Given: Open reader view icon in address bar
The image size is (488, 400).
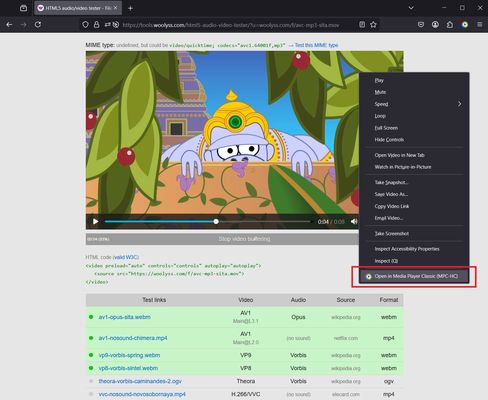Looking at the screenshot, I should 362,24.
